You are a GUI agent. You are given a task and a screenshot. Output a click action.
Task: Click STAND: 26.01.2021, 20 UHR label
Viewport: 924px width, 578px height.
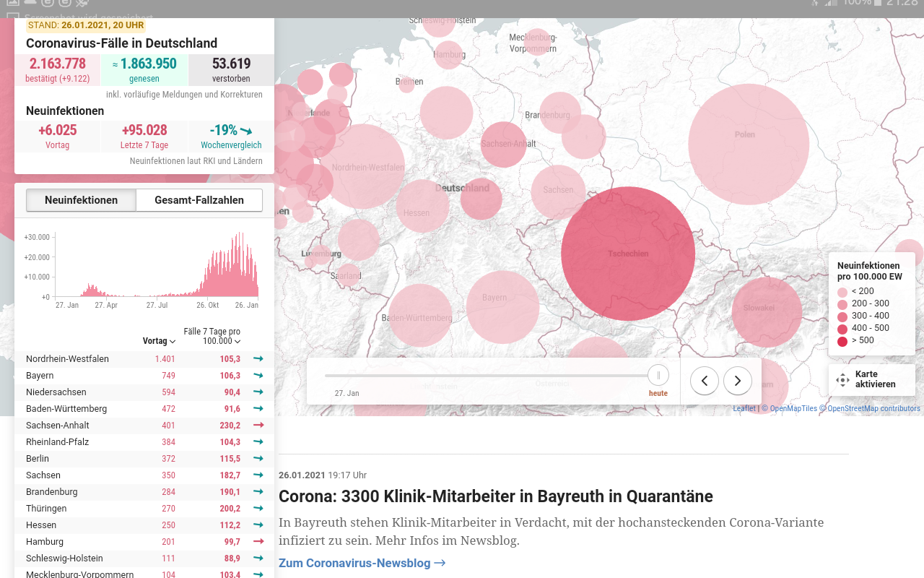pos(86,25)
